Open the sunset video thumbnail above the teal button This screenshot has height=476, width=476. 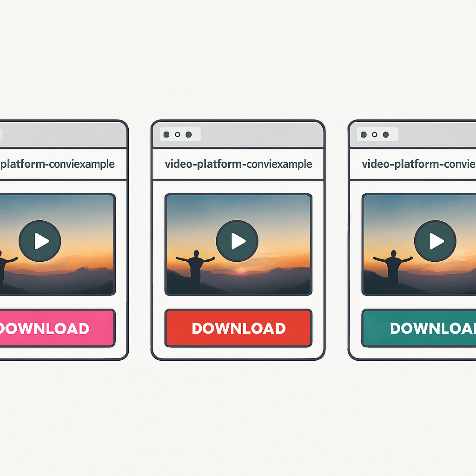coord(419,245)
